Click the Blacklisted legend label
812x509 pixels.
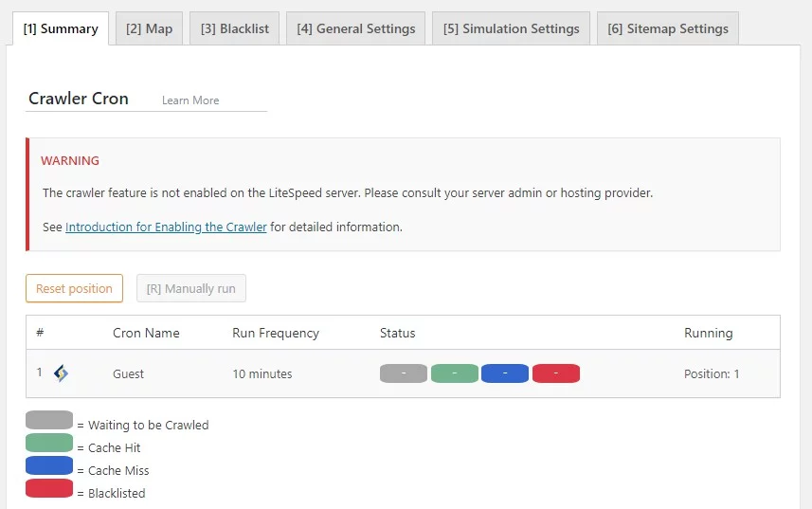117,494
